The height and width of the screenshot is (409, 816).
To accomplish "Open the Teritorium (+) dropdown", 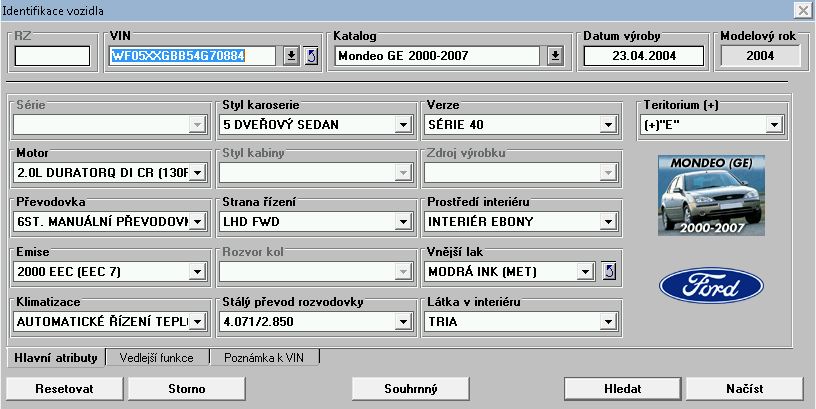I will pyautogui.click(x=773, y=125).
